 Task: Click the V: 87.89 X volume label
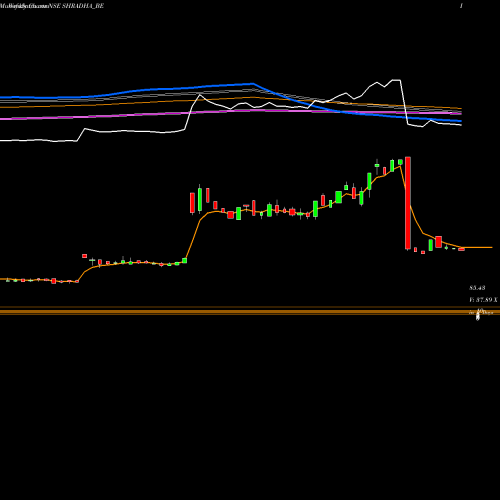coord(483,300)
